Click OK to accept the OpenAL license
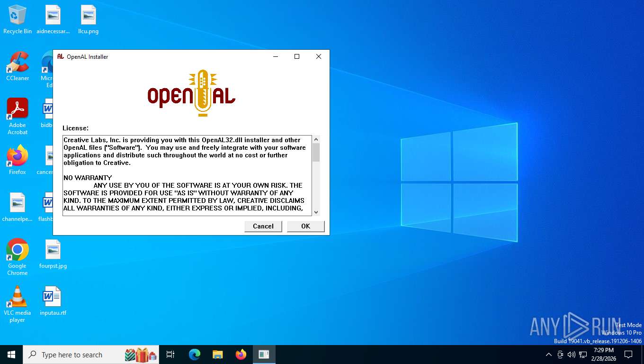This screenshot has width=644, height=364. (x=306, y=227)
